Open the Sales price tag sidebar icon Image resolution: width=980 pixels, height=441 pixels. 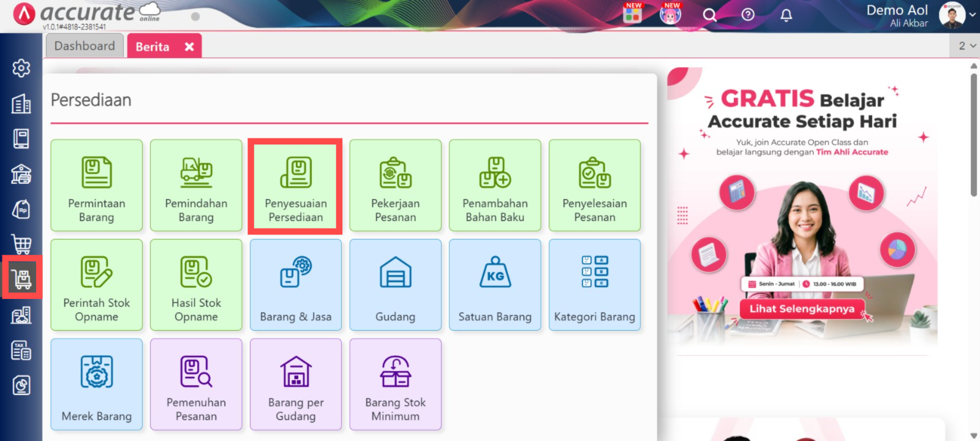21,209
